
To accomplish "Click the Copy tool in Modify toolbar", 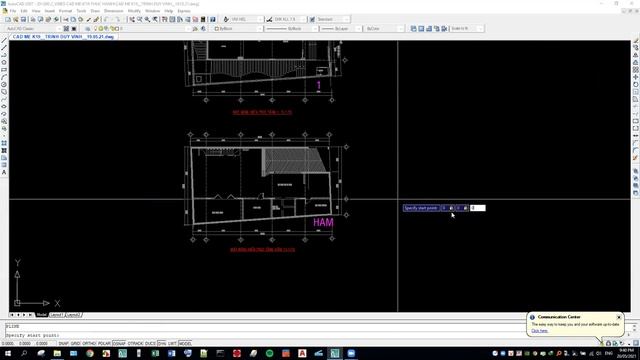I will coord(636,48).
